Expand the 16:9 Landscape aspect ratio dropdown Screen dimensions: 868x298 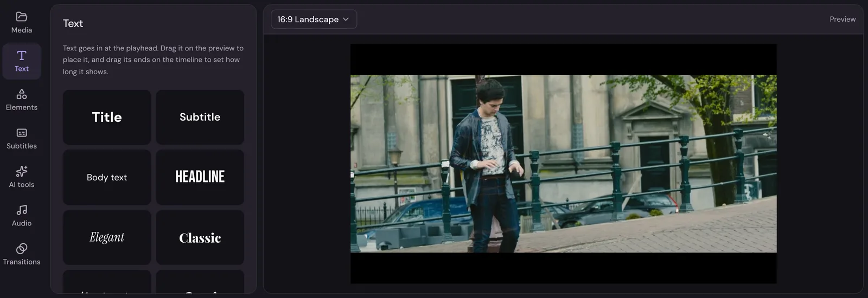(314, 20)
